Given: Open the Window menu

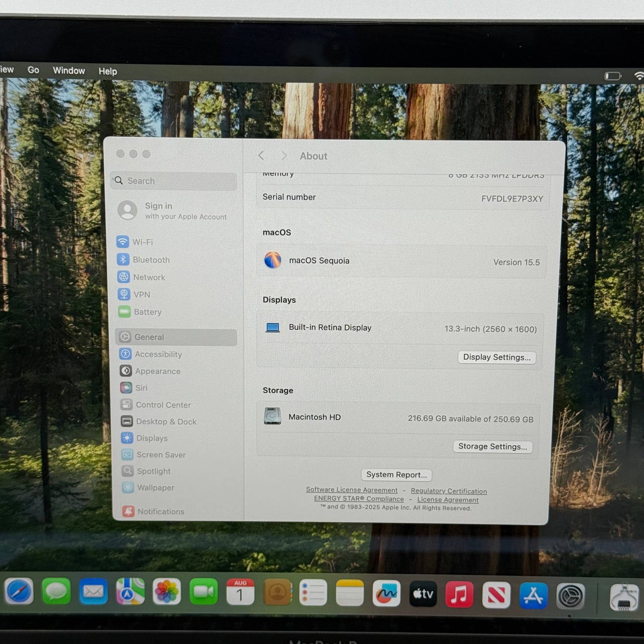Looking at the screenshot, I should pyautogui.click(x=69, y=70).
